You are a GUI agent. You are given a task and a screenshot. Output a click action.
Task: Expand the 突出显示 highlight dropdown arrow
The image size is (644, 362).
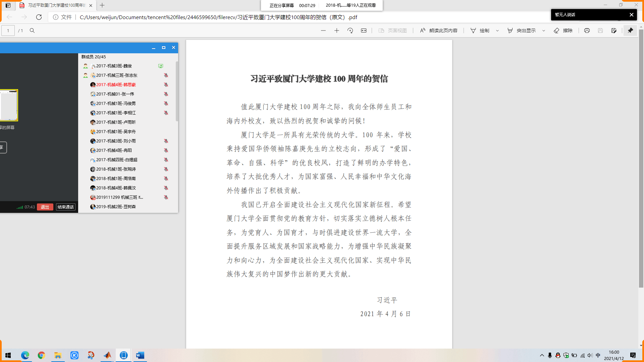[544, 31]
